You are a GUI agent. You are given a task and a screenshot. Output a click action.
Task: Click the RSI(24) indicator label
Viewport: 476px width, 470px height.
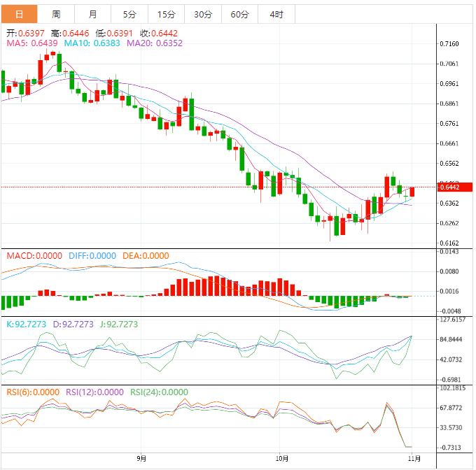[160, 392]
